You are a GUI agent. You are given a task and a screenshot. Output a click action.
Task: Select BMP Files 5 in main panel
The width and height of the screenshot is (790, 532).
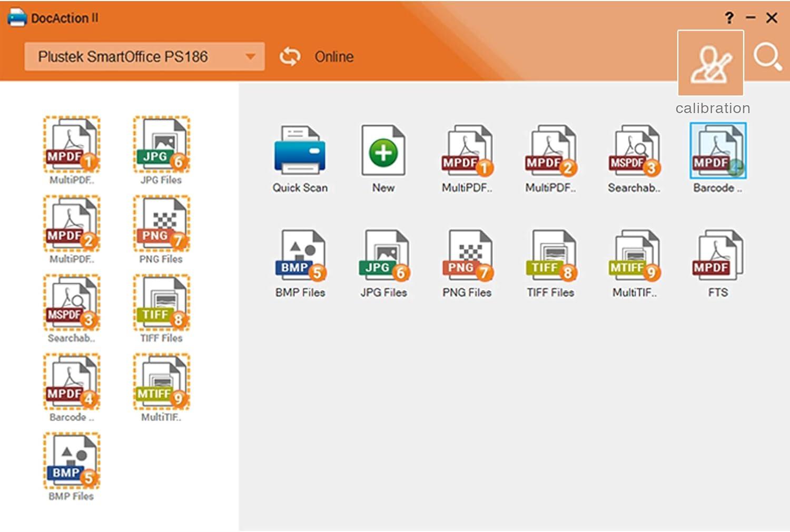(x=300, y=255)
